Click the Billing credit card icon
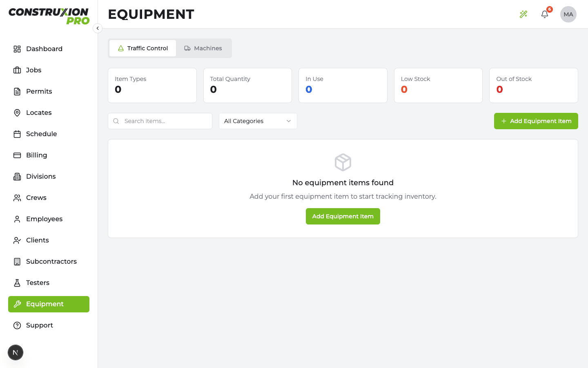Screen dimensions: 588x368 pyautogui.click(x=17, y=155)
